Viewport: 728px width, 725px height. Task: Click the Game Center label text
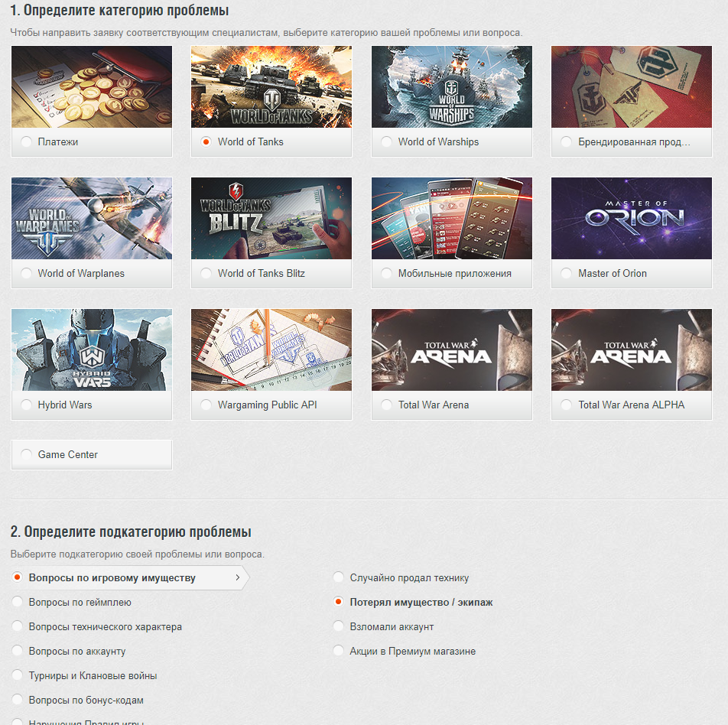[x=68, y=454]
